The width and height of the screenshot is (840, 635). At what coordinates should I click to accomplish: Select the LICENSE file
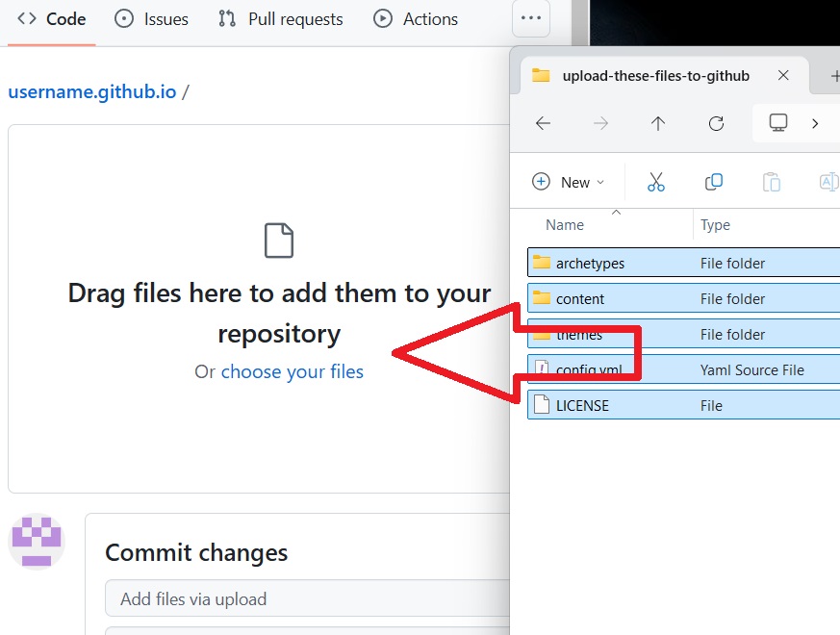pyautogui.click(x=683, y=405)
